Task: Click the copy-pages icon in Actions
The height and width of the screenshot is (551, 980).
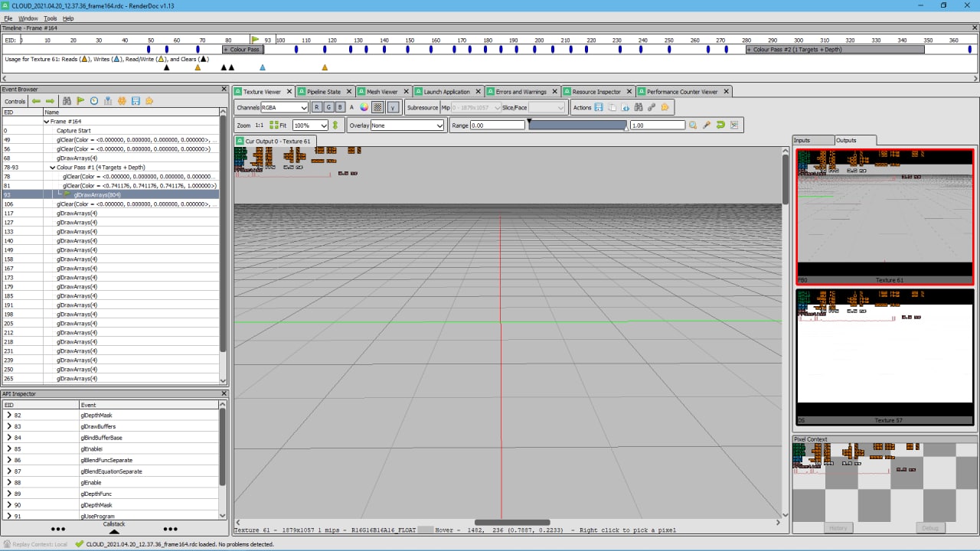Action: [x=612, y=107]
